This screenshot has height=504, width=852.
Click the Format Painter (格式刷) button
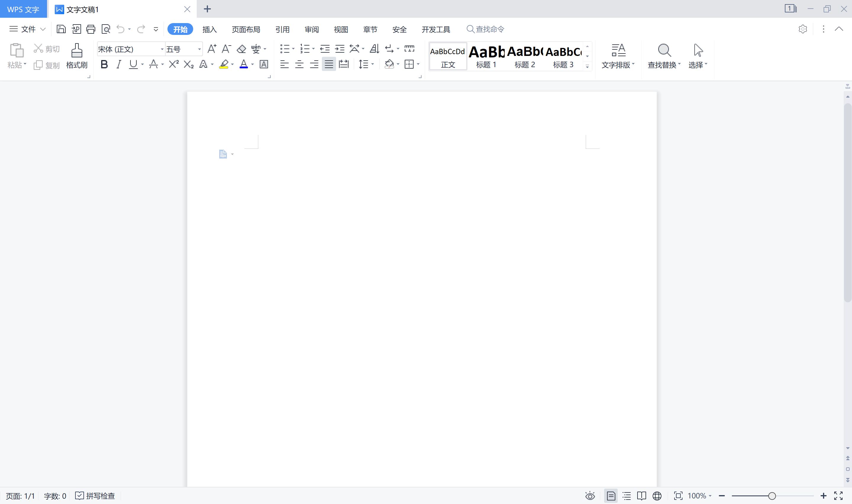(77, 56)
